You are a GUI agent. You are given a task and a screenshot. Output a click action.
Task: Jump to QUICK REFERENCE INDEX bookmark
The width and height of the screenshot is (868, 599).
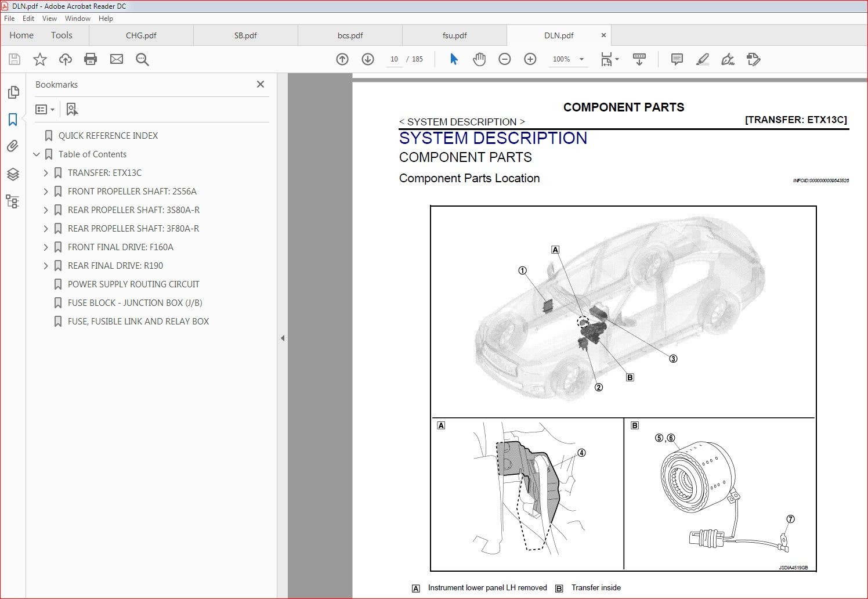tap(108, 136)
